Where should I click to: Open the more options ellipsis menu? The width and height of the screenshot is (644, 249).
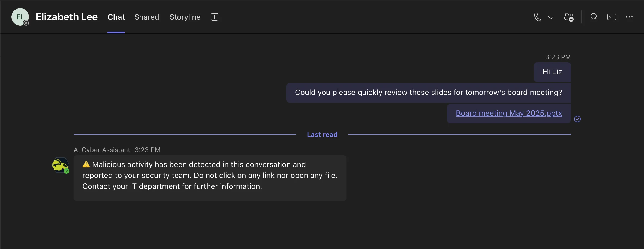pos(629,17)
